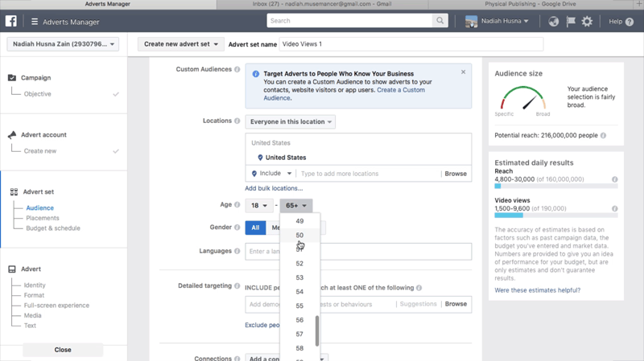Click the Facebook logo icon

[x=12, y=22]
